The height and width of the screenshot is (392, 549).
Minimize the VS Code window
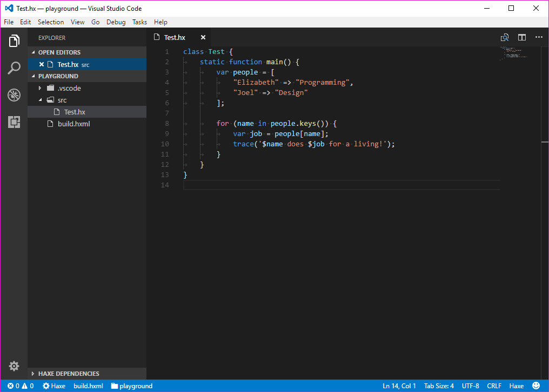click(x=487, y=8)
